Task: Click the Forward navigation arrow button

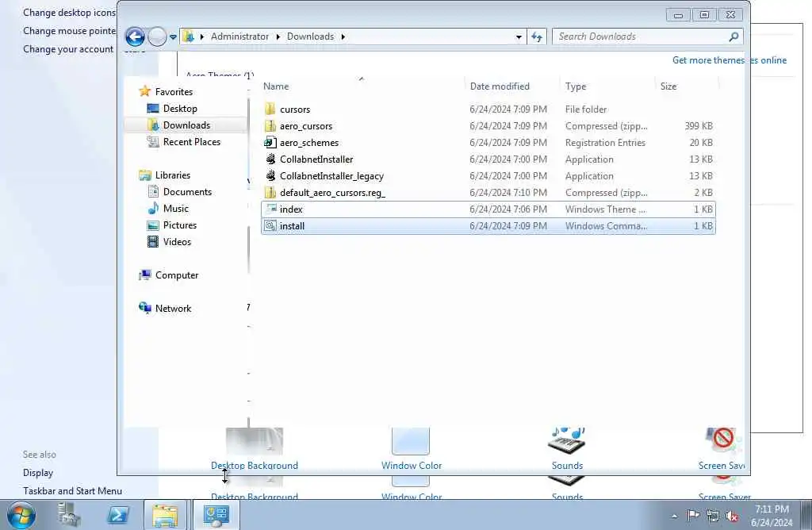Action: pos(157,36)
